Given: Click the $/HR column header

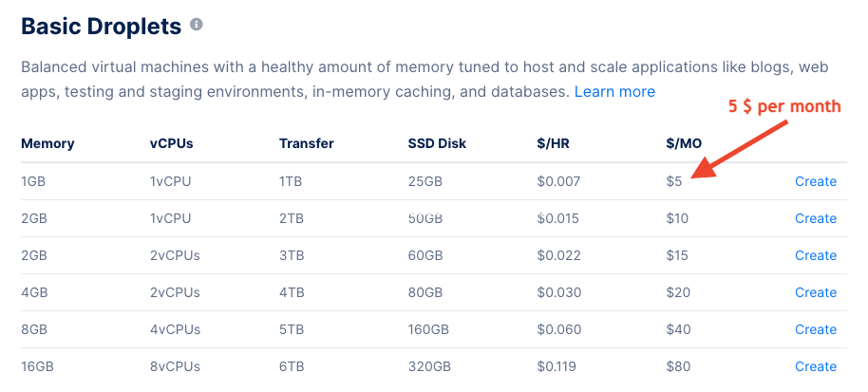Looking at the screenshot, I should (553, 143).
